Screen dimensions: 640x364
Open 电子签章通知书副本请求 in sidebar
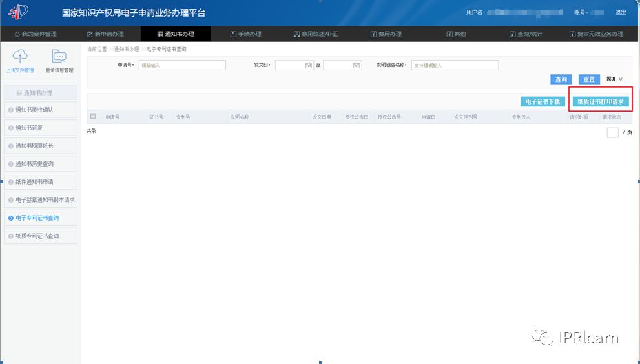pos(41,199)
